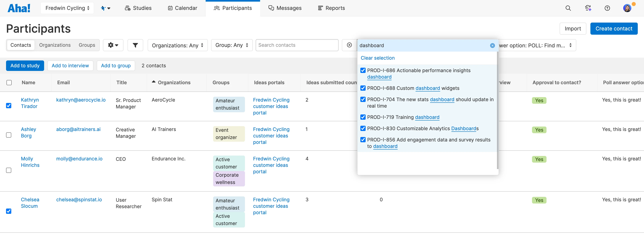
Task: Open the Reports menu
Action: (x=331, y=8)
